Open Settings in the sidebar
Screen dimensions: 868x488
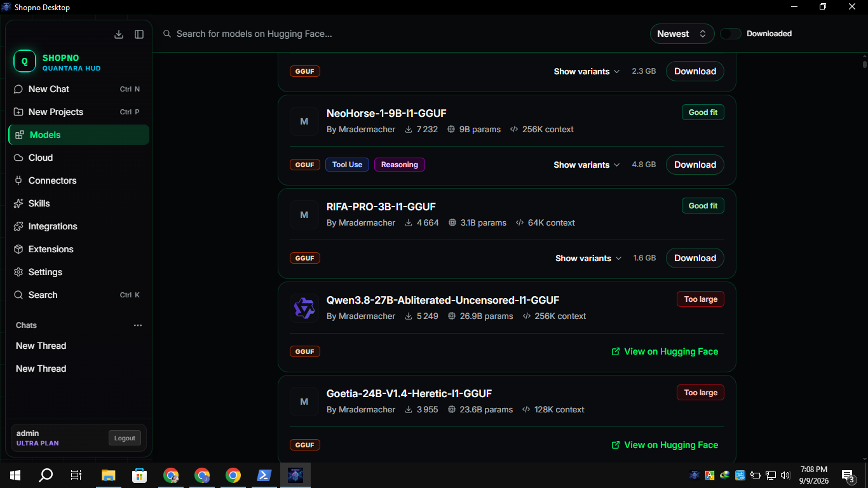[x=79, y=272]
